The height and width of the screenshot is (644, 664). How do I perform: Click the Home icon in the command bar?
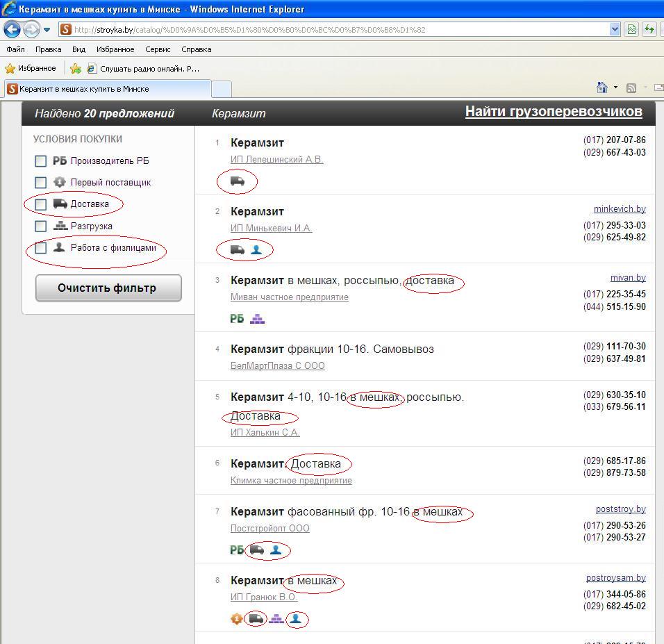coord(602,88)
